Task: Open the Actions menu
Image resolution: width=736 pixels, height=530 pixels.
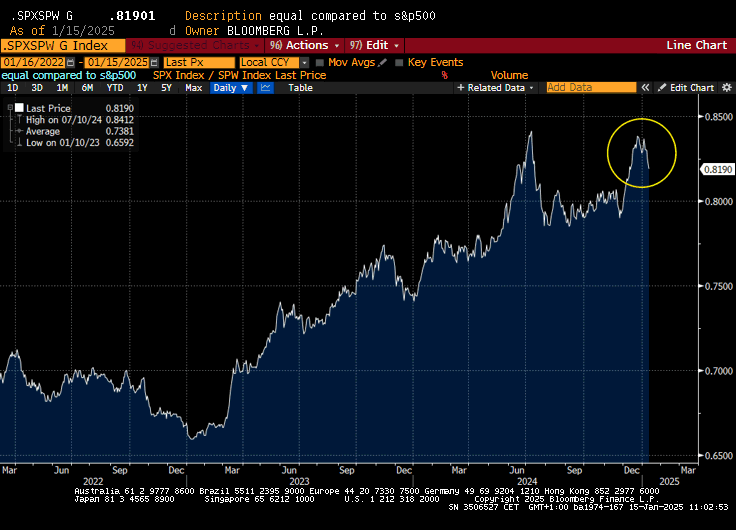Action: [304, 46]
